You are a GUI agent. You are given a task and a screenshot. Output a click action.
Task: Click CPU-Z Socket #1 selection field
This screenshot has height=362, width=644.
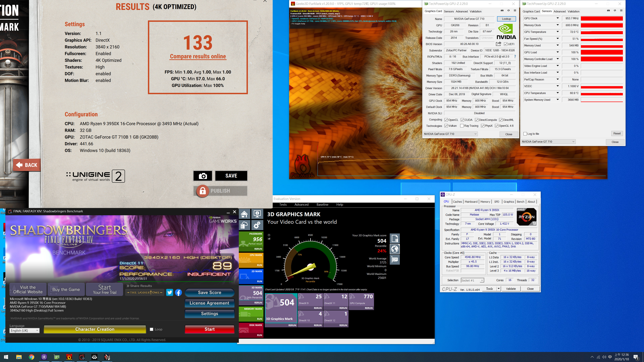(472, 280)
